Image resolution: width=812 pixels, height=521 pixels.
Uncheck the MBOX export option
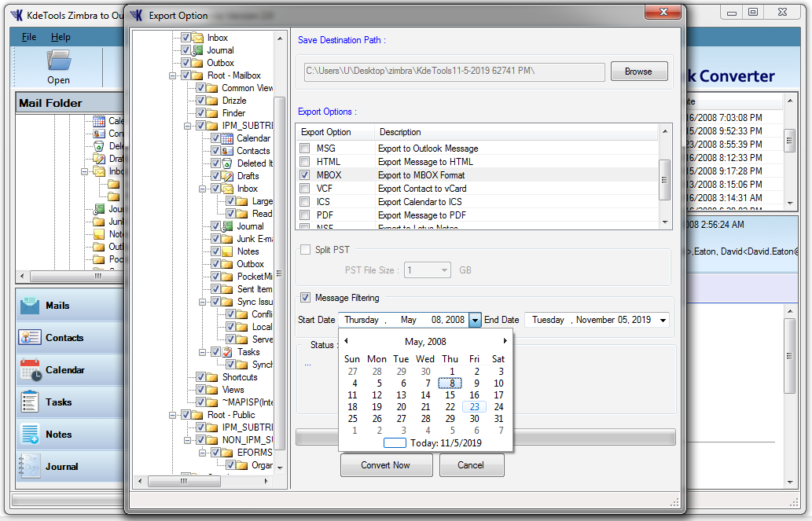click(x=304, y=175)
